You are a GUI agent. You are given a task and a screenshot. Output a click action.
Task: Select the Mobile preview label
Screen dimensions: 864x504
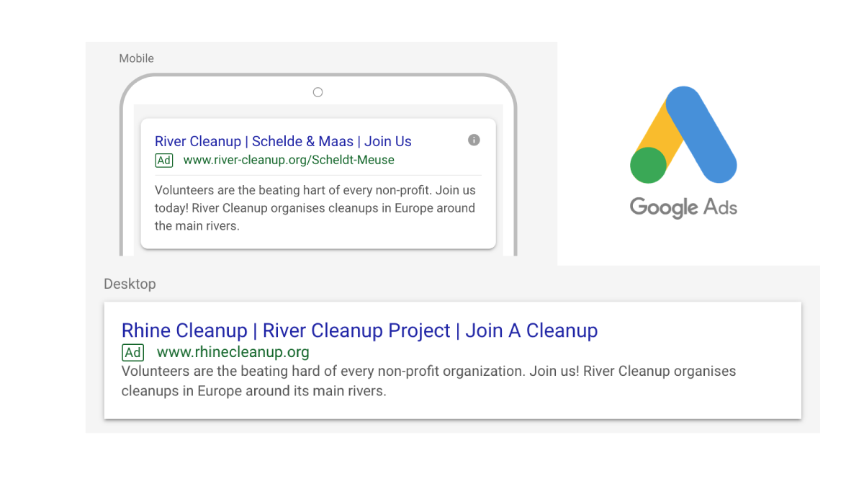137,58
